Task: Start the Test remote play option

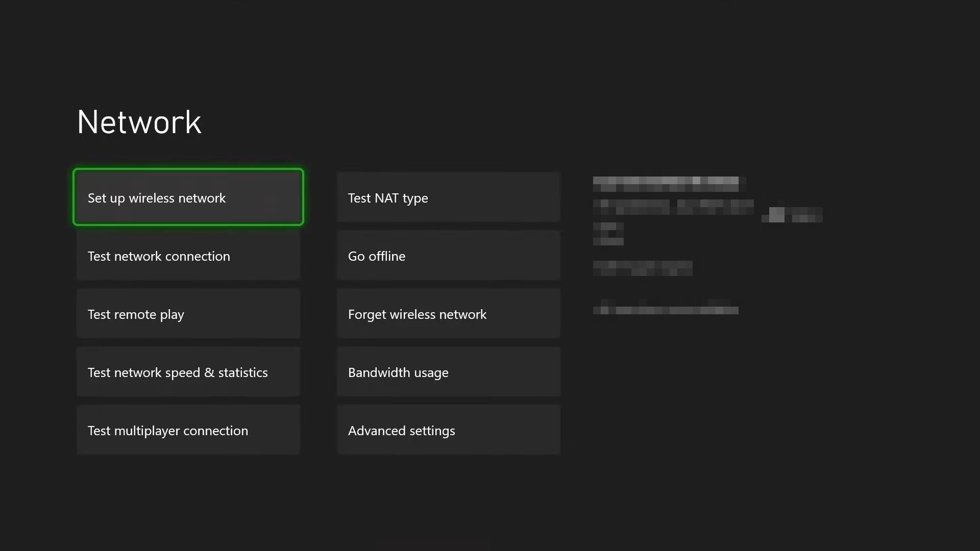Action: [x=188, y=314]
